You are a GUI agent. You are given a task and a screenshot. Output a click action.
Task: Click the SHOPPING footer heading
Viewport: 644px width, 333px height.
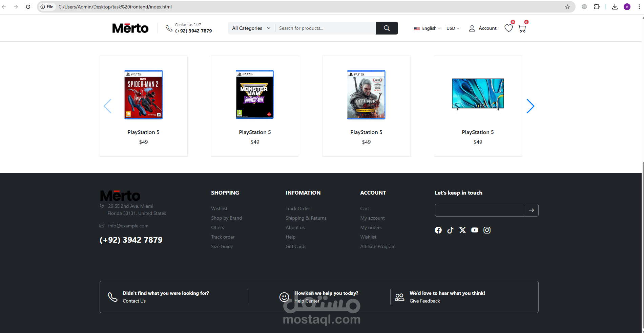tap(225, 193)
